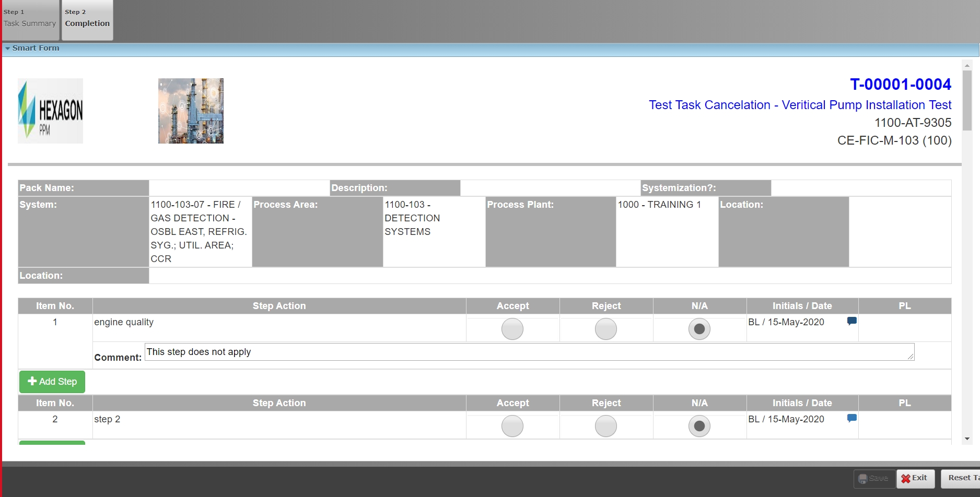
Task: Collapse the Smart Form section
Action: [x=8, y=48]
